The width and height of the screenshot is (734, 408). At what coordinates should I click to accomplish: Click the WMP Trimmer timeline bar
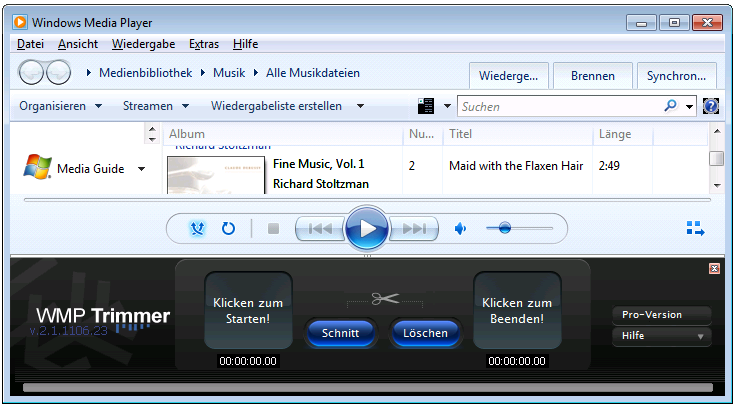coord(367,387)
